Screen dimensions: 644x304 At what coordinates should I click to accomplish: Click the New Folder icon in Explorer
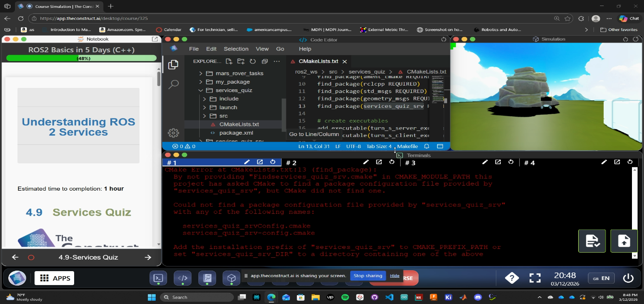click(241, 61)
